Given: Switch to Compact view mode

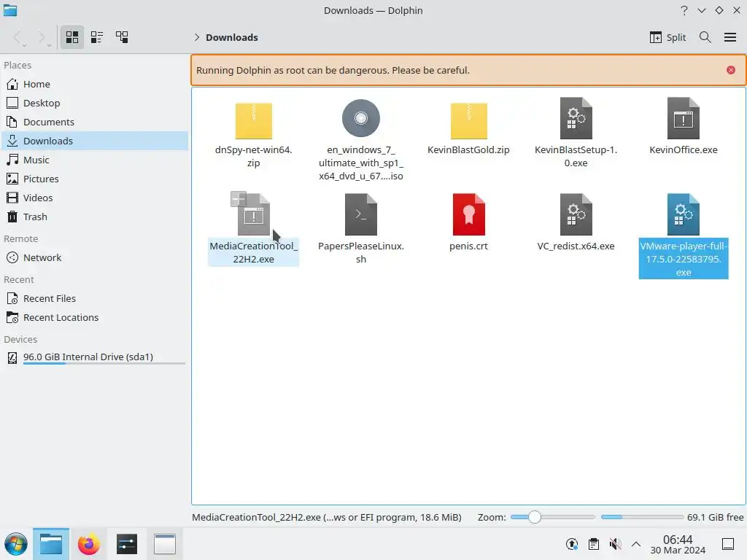Looking at the screenshot, I should [97, 37].
